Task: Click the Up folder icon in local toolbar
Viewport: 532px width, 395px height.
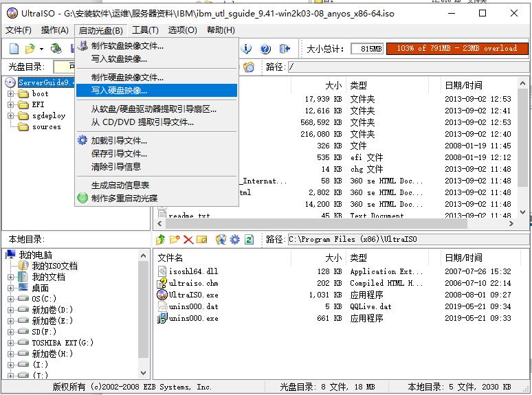Action: click(x=160, y=239)
